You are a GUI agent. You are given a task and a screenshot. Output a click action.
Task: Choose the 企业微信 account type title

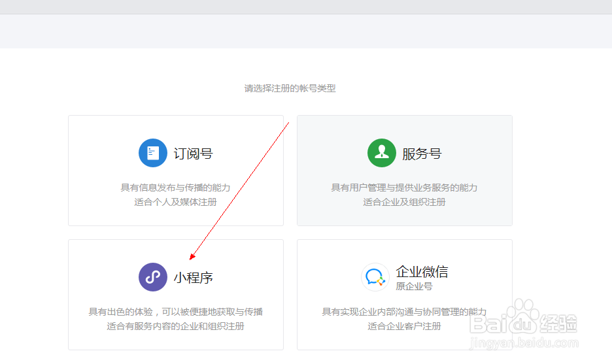click(422, 272)
